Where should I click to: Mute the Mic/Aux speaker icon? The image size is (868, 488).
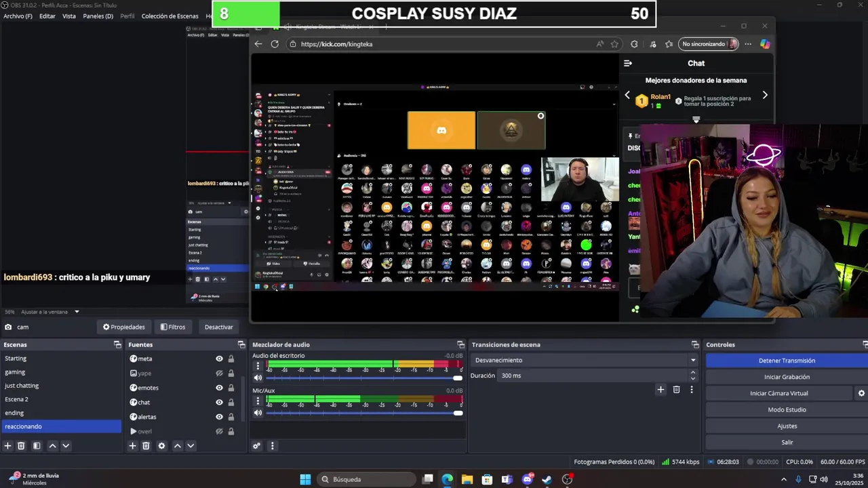point(258,413)
